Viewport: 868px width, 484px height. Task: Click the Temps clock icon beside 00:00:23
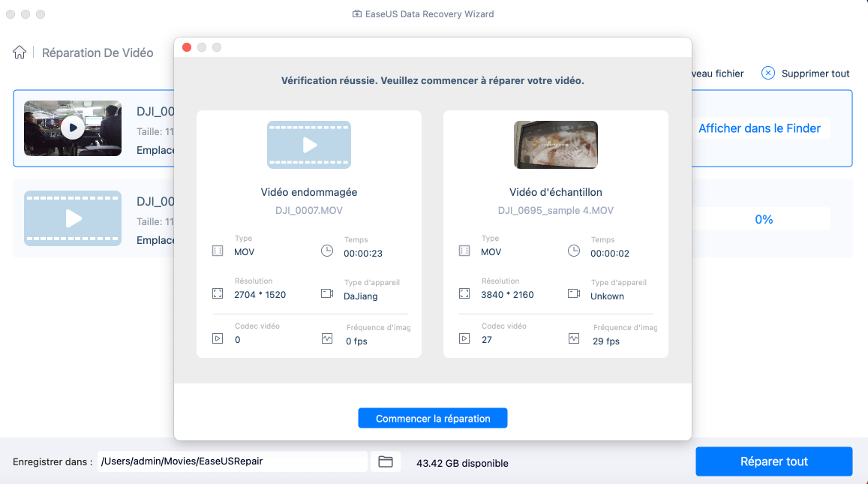pyautogui.click(x=327, y=251)
